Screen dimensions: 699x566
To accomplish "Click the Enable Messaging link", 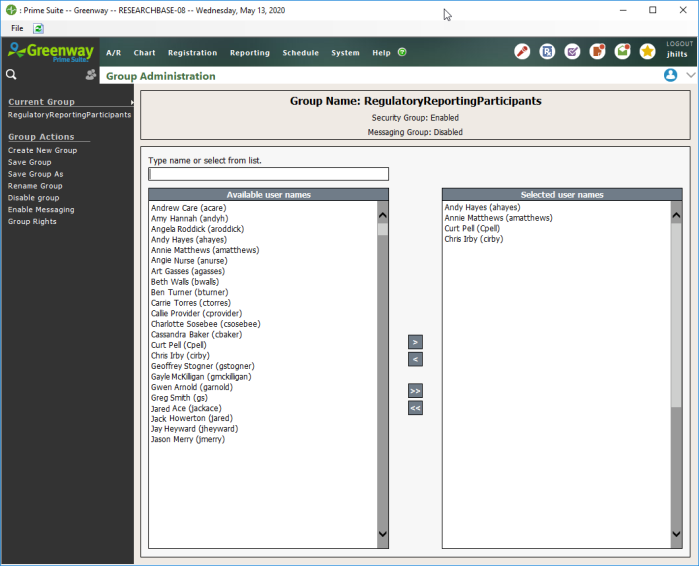I will [x=40, y=210].
